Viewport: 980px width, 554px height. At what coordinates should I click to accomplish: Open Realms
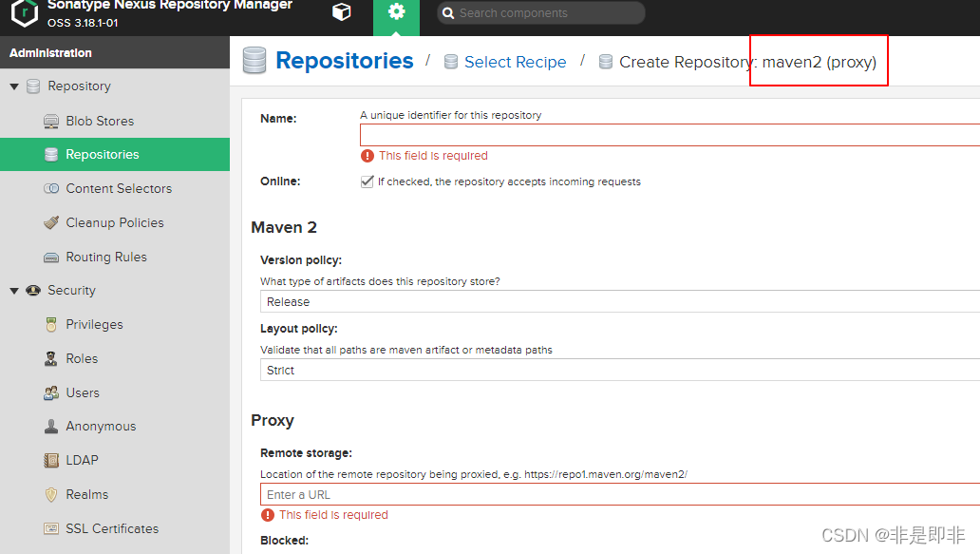click(86, 494)
